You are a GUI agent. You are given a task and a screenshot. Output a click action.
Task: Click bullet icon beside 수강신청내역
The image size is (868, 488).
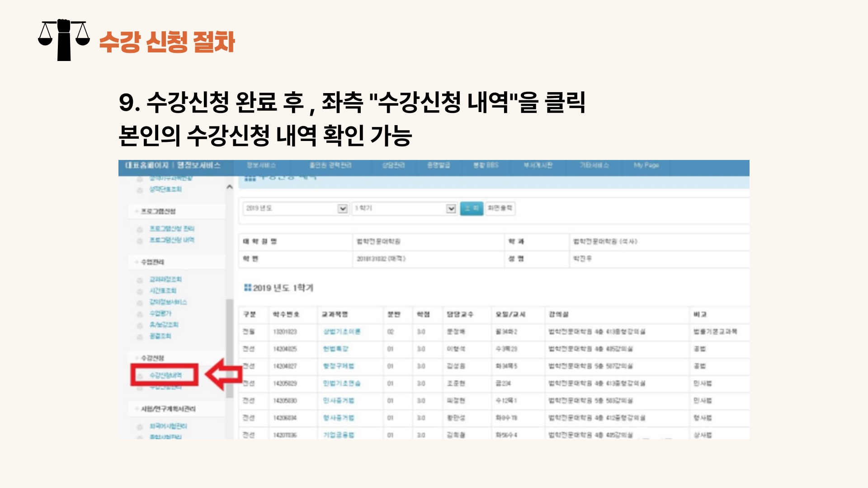point(140,376)
